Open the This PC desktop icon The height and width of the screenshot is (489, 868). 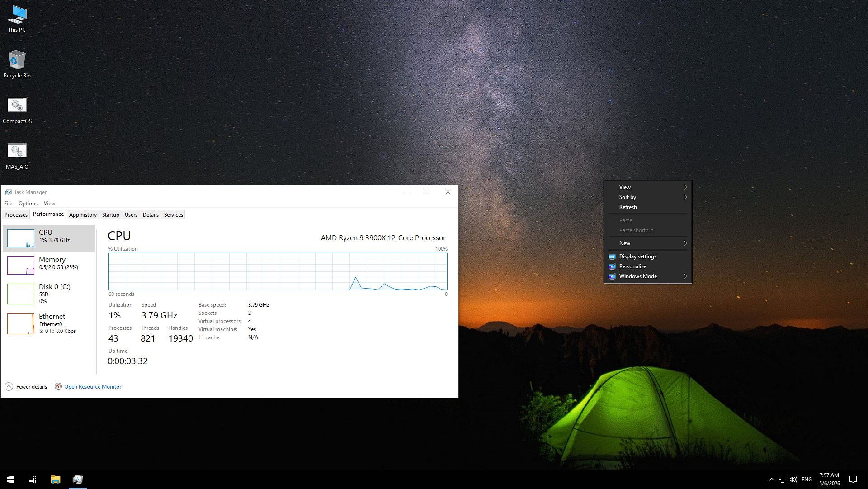pyautogui.click(x=17, y=19)
